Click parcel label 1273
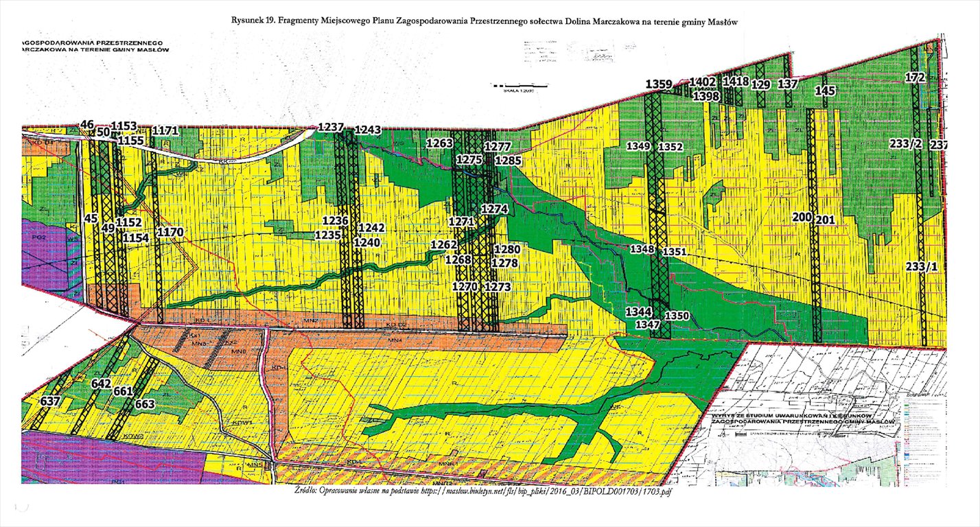 [498, 287]
